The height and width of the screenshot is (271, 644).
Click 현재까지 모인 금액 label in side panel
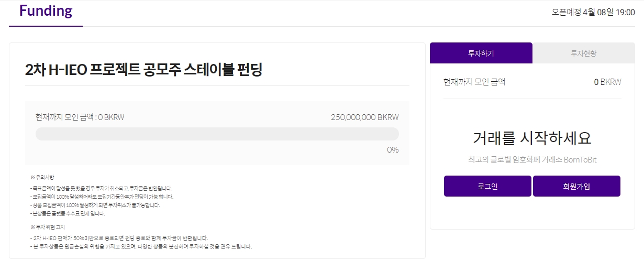pyautogui.click(x=474, y=82)
